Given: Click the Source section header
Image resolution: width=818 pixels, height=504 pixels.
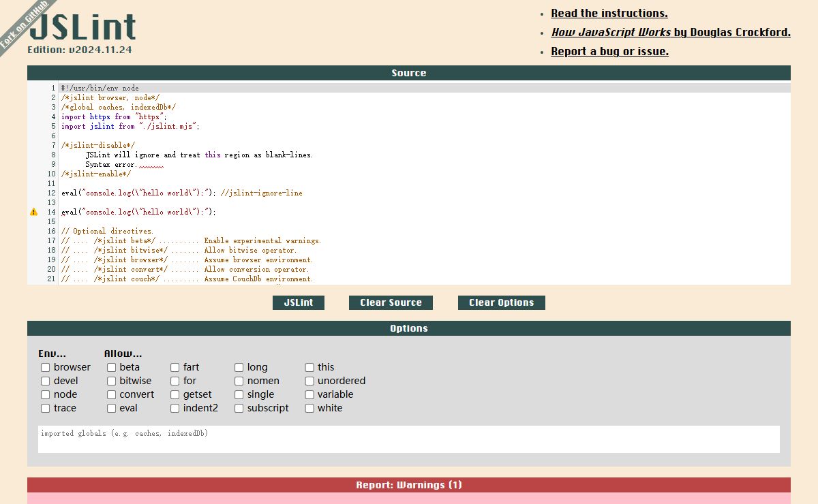Looking at the screenshot, I should coord(409,73).
